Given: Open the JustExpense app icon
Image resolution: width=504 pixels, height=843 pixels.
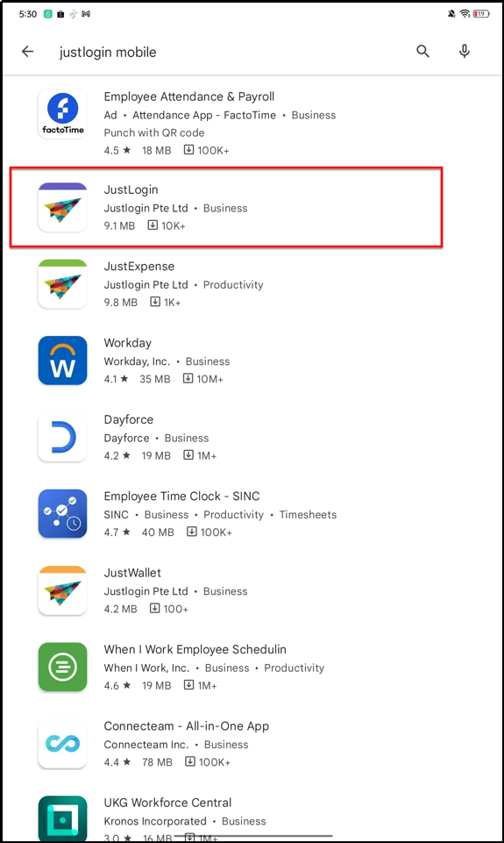Looking at the screenshot, I should pos(63,284).
